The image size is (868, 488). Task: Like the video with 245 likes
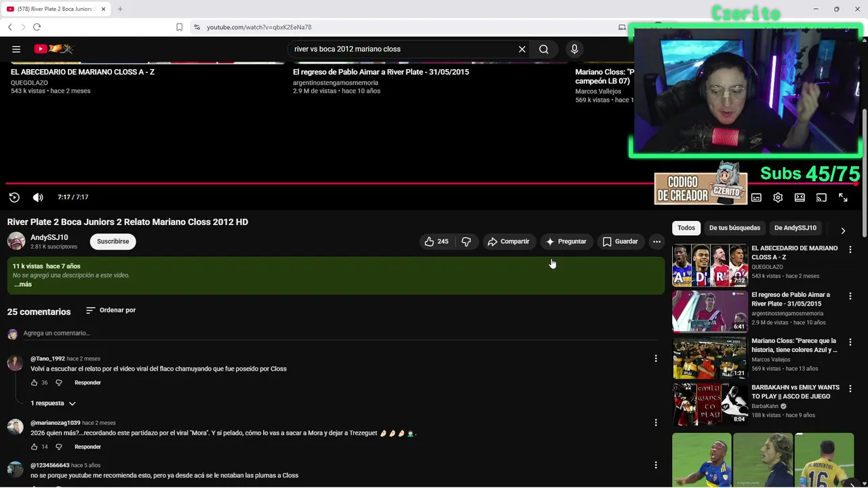tap(436, 241)
